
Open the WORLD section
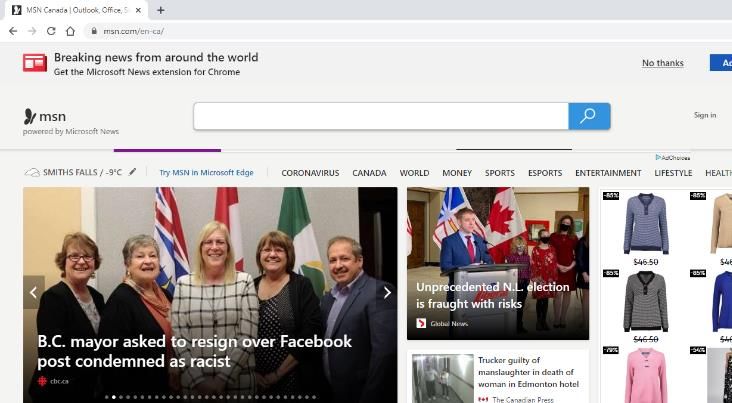414,173
